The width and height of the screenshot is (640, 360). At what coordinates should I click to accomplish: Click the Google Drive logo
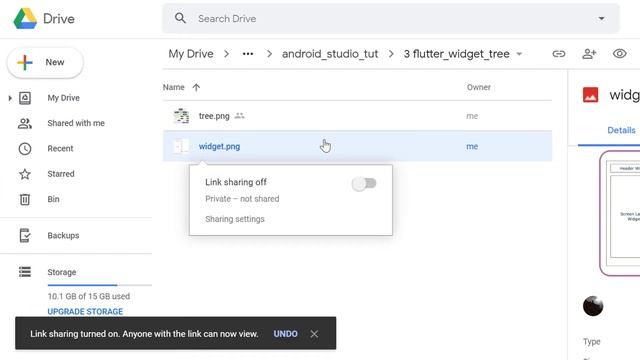(x=25, y=18)
